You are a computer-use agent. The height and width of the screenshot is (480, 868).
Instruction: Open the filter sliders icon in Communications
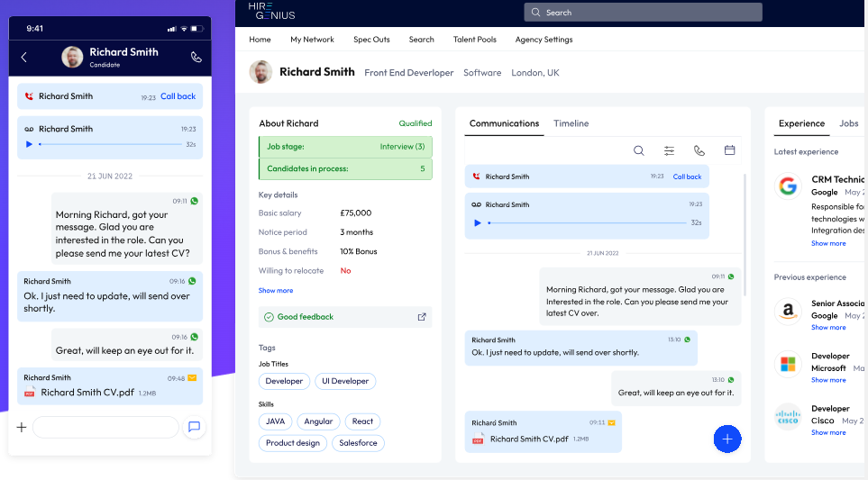coord(669,150)
